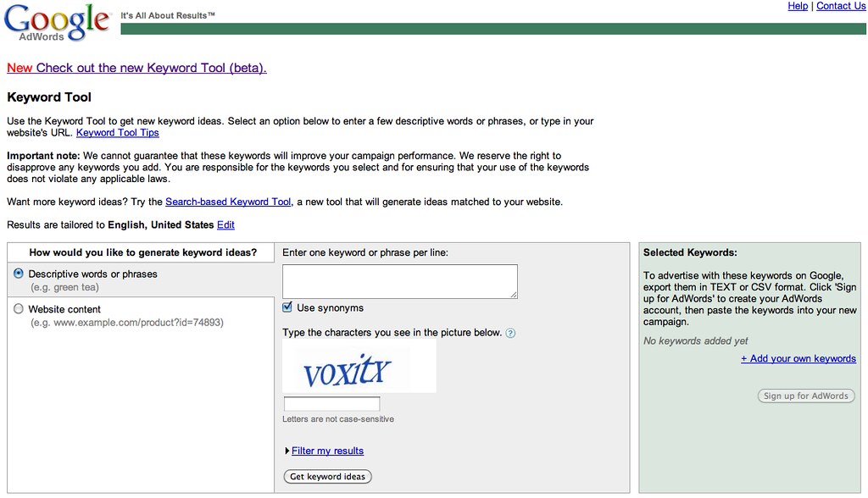Click the 'It's All About Results' tagline
This screenshot has height=498, width=868.
[168, 15]
